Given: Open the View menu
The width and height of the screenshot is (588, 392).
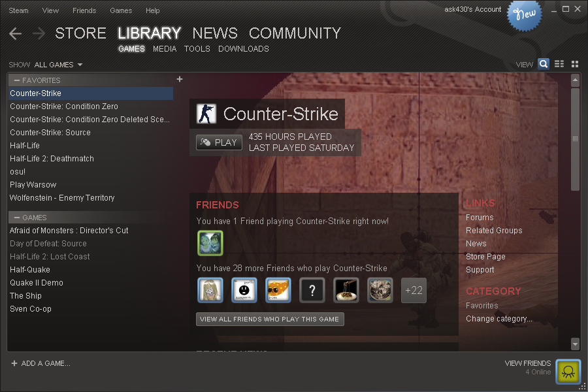Looking at the screenshot, I should 50,10.
